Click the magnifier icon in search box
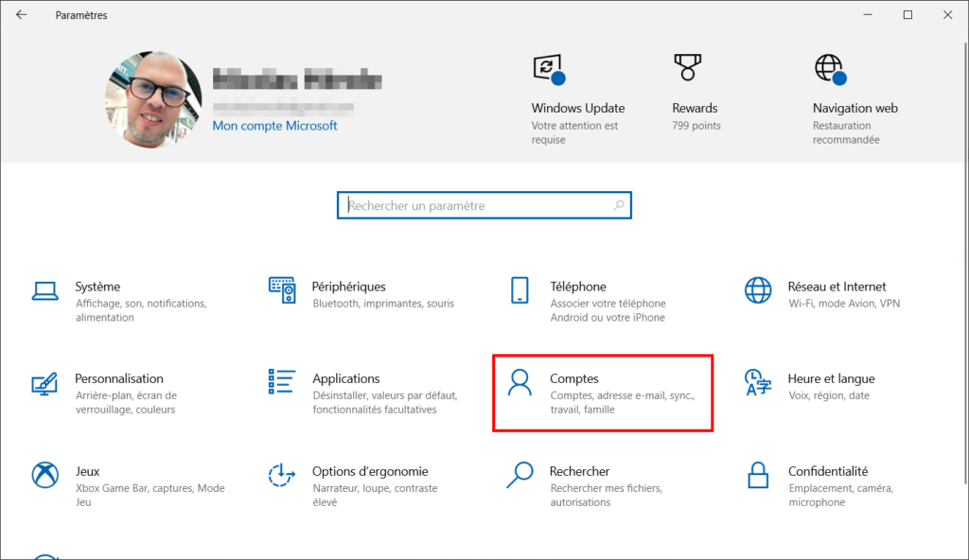The width and height of the screenshot is (969, 560). click(x=619, y=205)
